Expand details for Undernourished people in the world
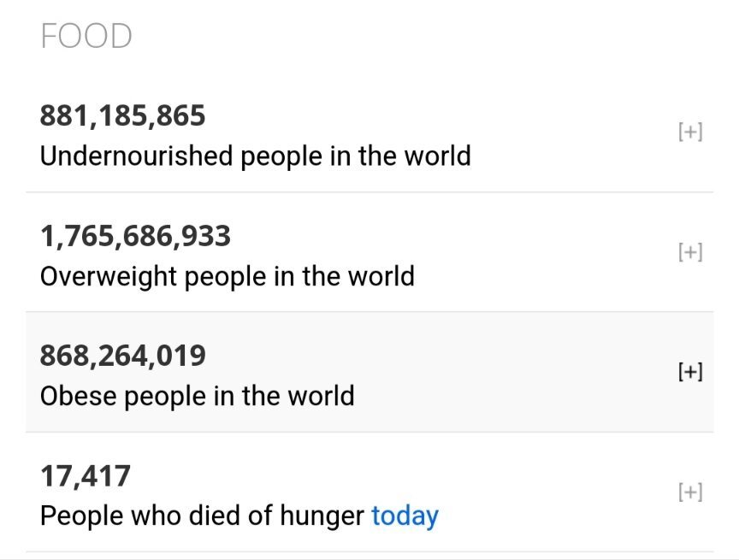 click(690, 132)
